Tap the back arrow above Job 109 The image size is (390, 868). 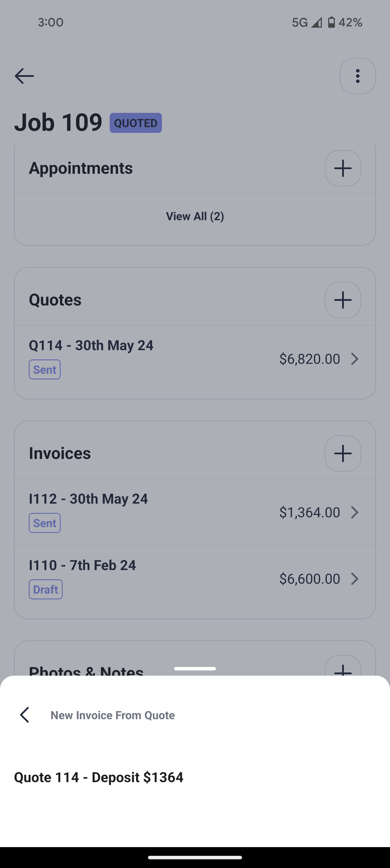click(24, 76)
